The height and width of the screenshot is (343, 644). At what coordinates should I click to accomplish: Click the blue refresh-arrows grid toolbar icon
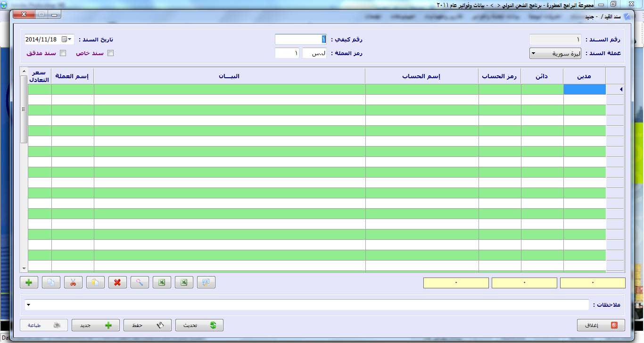[x=206, y=282]
